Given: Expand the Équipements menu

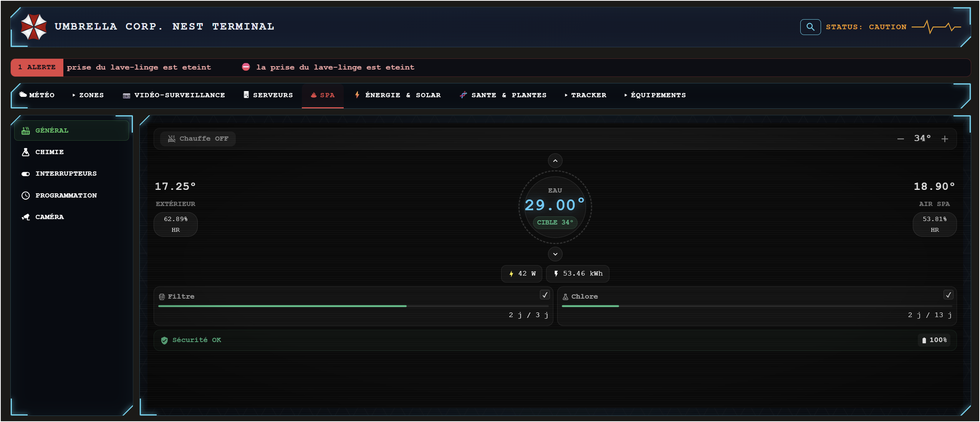Looking at the screenshot, I should pos(655,95).
